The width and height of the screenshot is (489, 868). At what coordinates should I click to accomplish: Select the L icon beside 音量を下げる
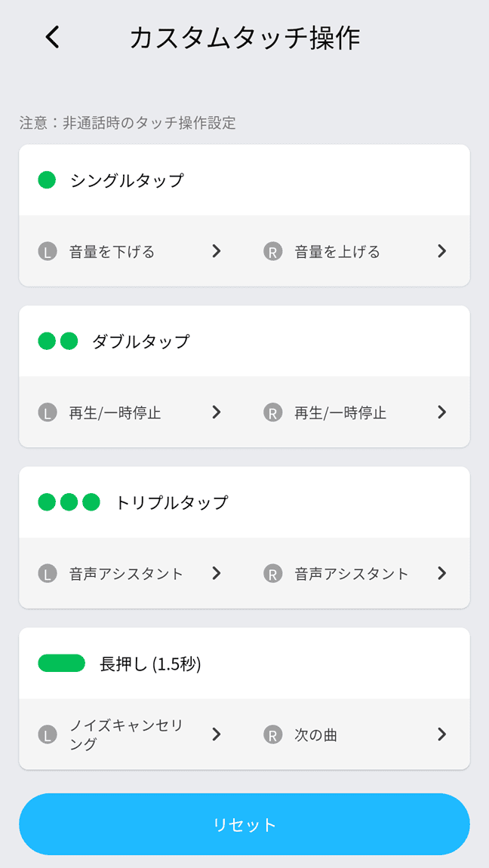(x=47, y=251)
